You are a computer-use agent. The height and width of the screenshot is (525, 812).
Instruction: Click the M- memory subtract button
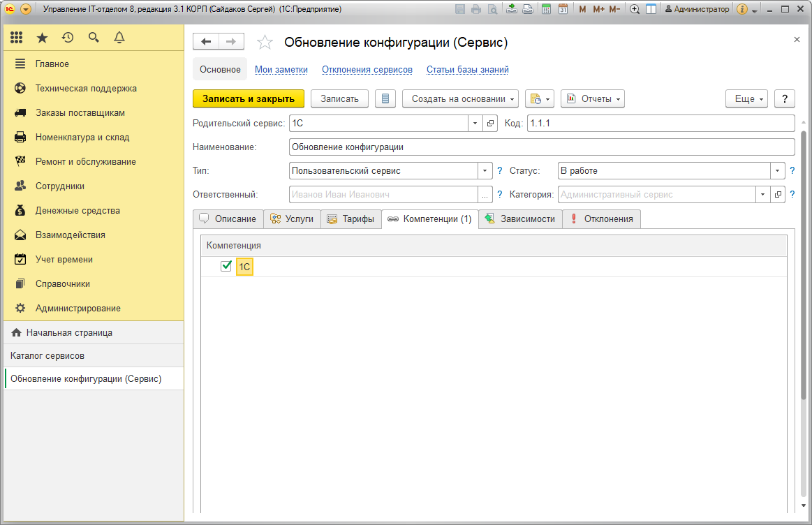point(614,9)
